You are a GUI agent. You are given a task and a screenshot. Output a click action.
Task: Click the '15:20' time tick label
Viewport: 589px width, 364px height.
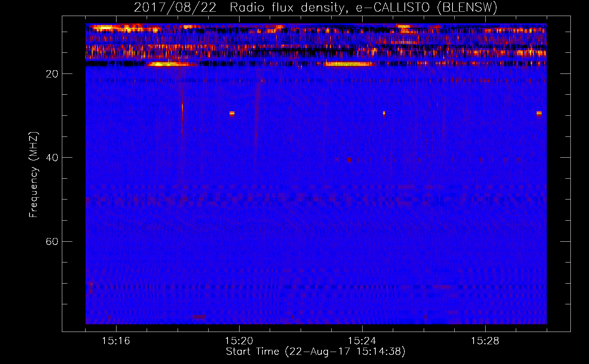tap(239, 341)
